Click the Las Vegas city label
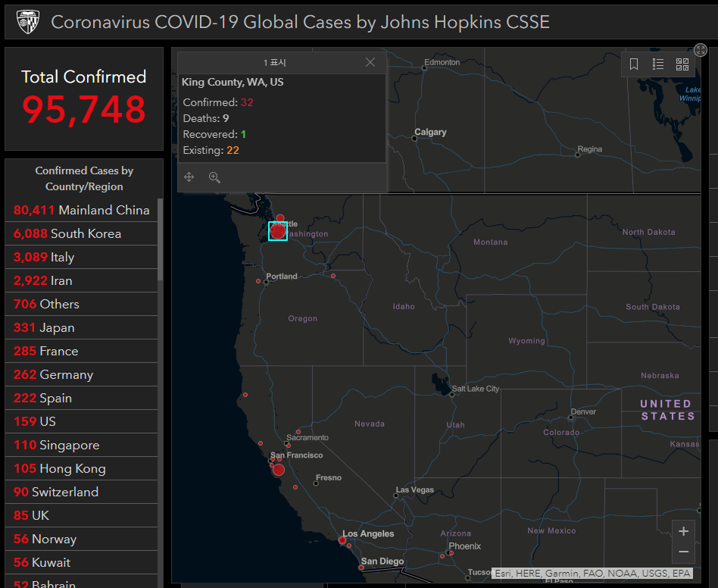This screenshot has height=588, width=718. (415, 489)
